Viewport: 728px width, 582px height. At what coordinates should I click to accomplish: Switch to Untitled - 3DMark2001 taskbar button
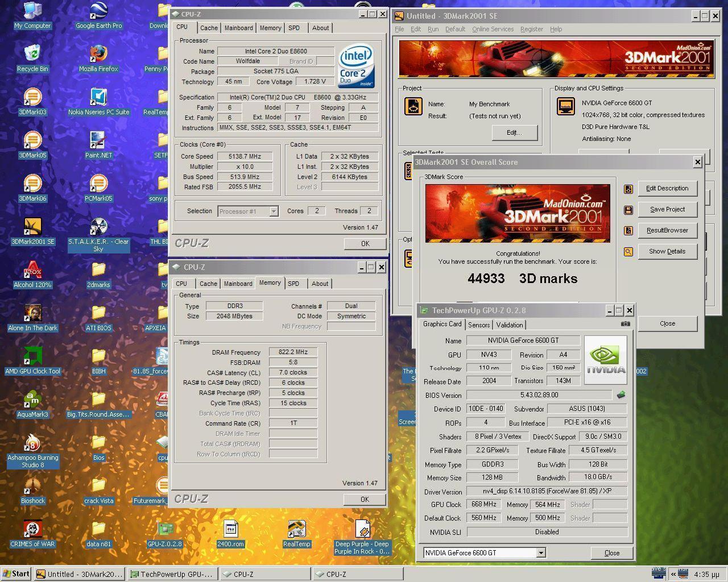80,574
